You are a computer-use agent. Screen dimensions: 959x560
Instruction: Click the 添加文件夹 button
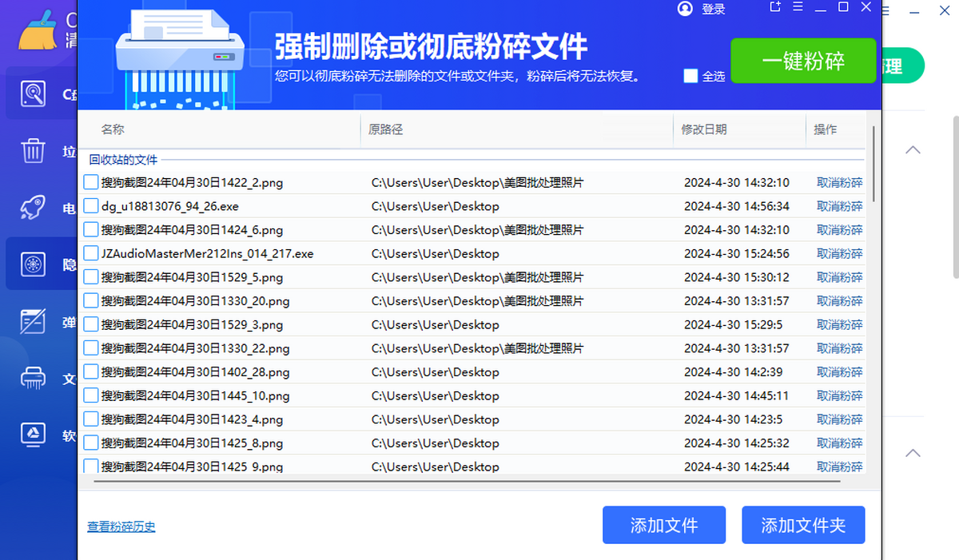coord(802,526)
